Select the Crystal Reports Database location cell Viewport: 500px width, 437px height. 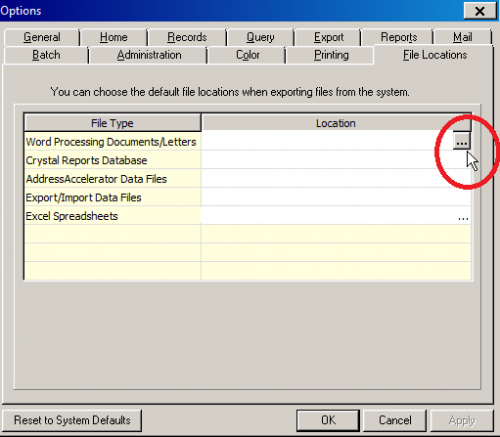click(336, 160)
